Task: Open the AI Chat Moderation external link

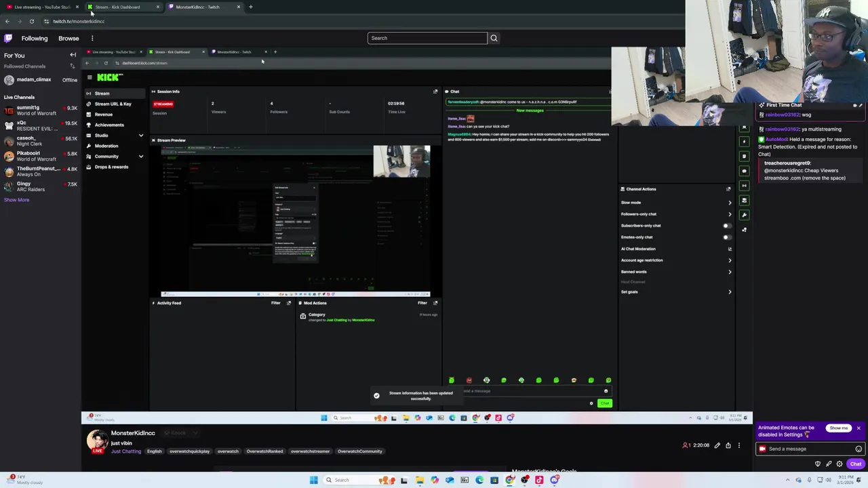Action: point(730,249)
